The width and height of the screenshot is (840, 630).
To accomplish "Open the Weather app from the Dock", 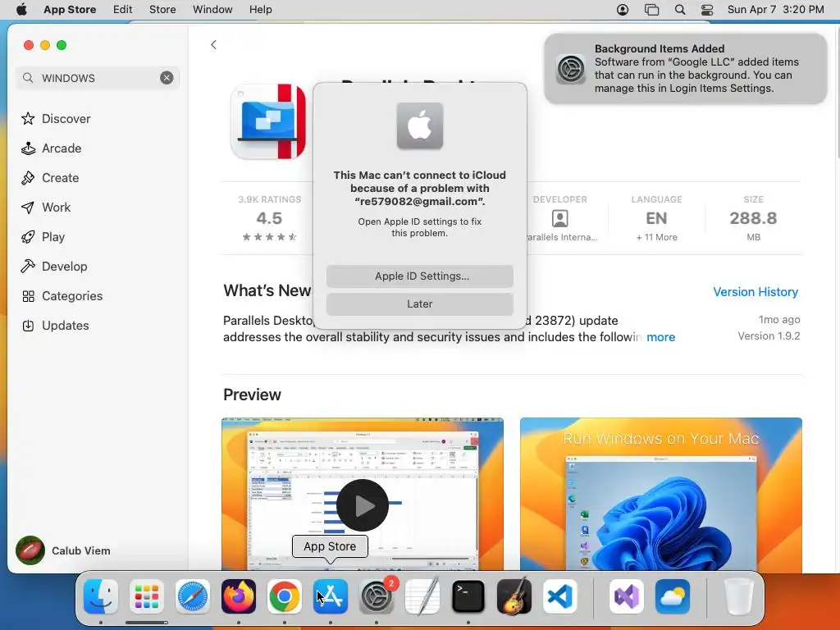I will tap(673, 596).
